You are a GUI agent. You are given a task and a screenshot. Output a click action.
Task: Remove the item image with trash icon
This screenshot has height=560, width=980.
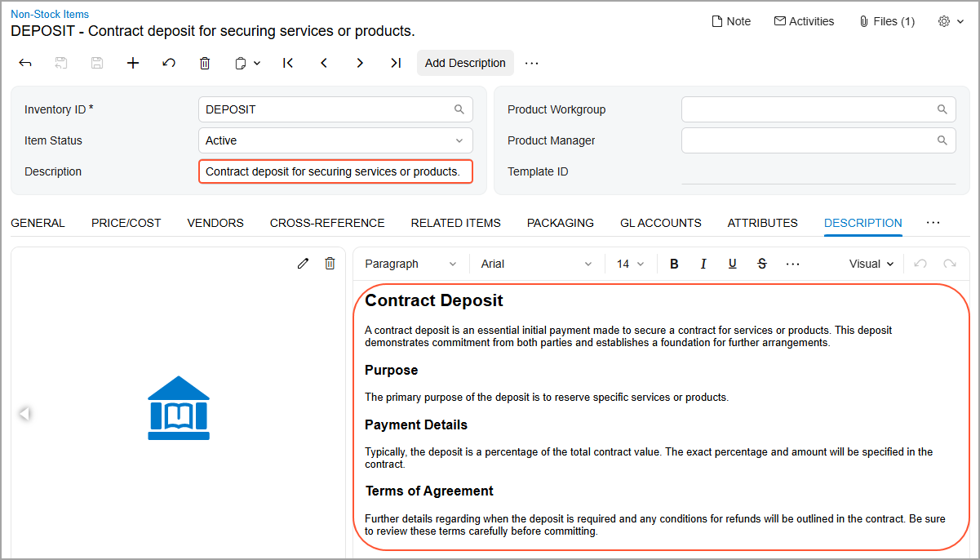coord(330,263)
